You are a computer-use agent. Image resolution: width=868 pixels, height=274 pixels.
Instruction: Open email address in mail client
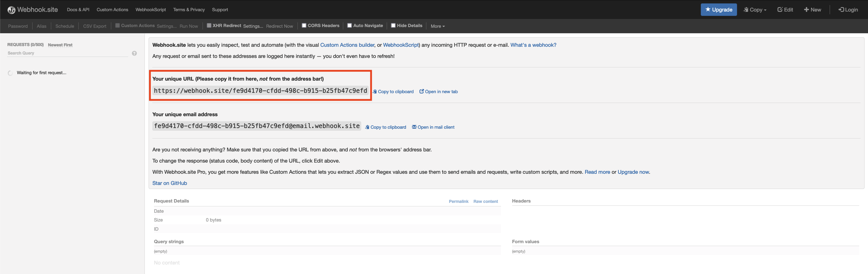pyautogui.click(x=433, y=127)
